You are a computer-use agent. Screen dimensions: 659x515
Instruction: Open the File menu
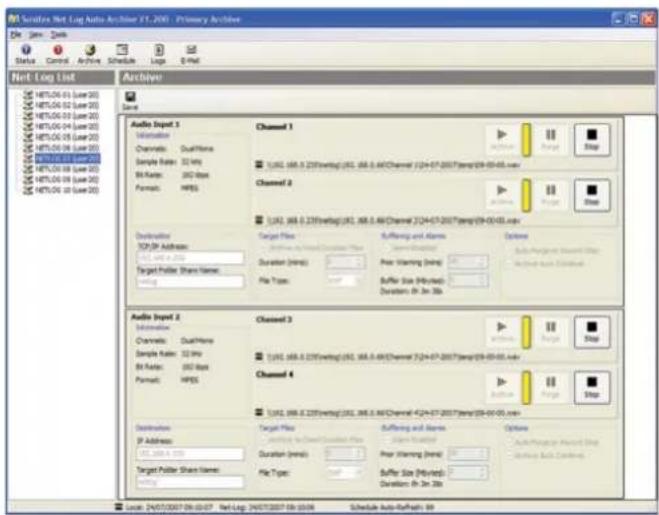[16, 34]
